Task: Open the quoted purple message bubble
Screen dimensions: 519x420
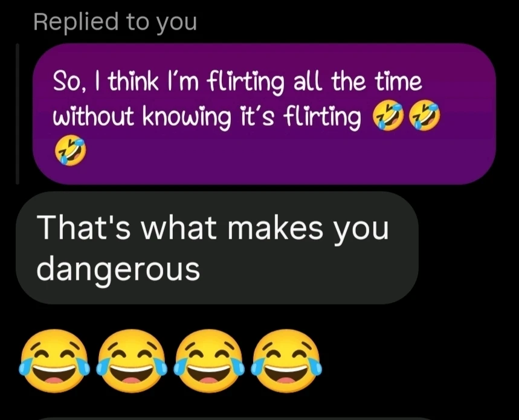Action: tap(265, 114)
